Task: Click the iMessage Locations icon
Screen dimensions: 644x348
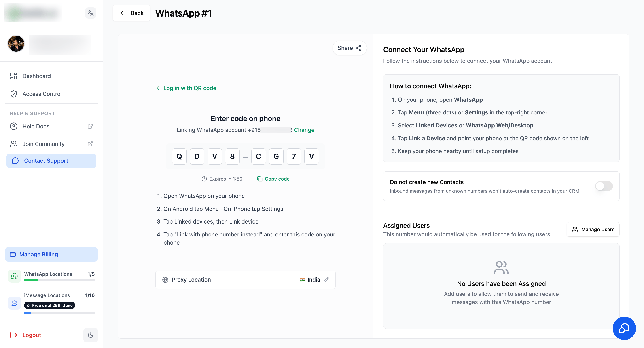Action: click(x=15, y=303)
